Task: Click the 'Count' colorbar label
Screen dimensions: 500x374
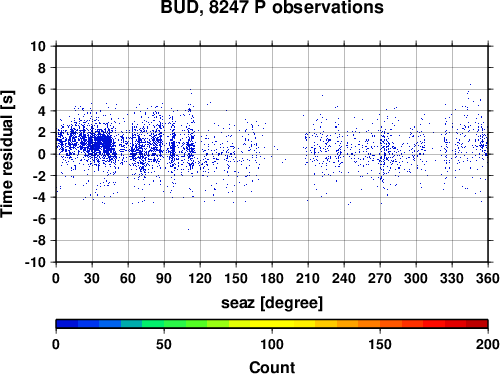Action: 272,367
